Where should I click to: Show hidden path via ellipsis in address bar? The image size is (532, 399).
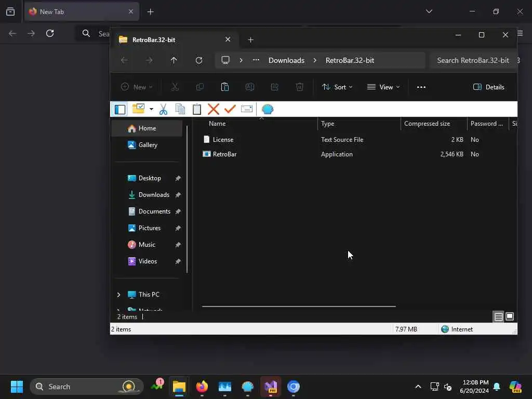point(256,60)
